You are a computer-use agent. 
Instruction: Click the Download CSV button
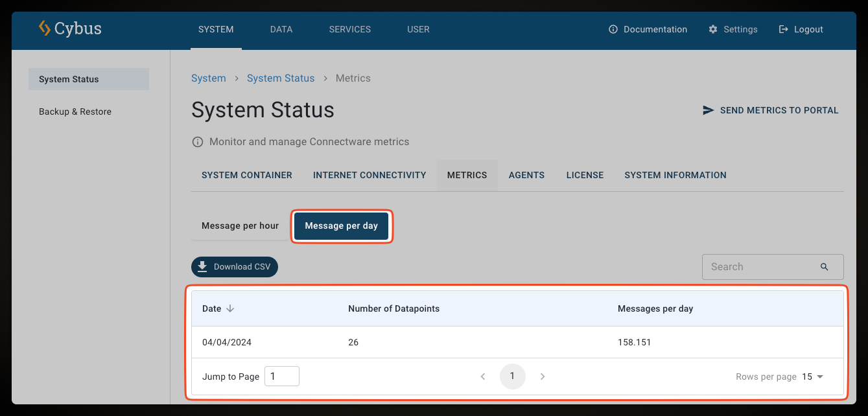[x=235, y=267]
